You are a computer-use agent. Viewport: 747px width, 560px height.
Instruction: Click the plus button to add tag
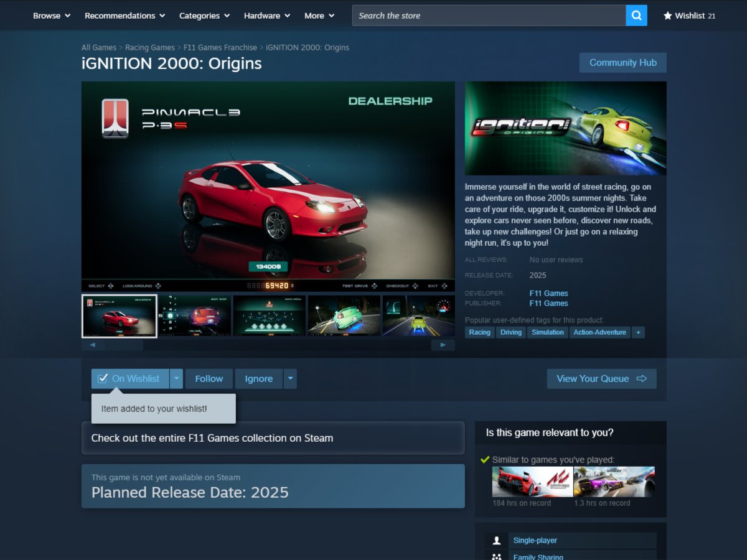(x=638, y=332)
